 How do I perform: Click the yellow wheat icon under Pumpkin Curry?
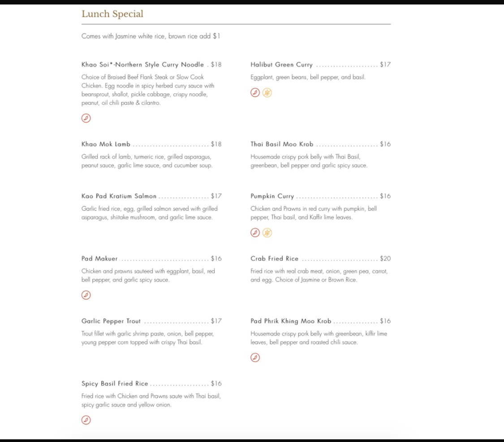tap(267, 233)
